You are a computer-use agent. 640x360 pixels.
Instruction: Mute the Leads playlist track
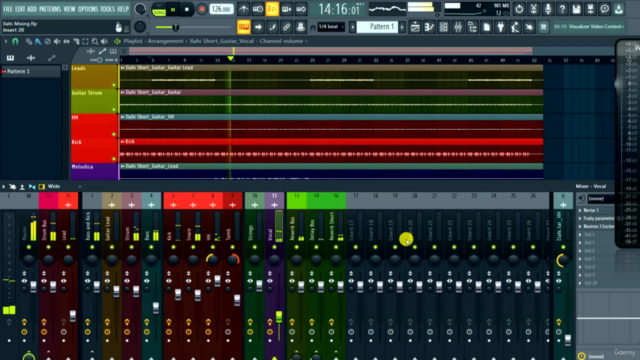pyautogui.click(x=114, y=85)
